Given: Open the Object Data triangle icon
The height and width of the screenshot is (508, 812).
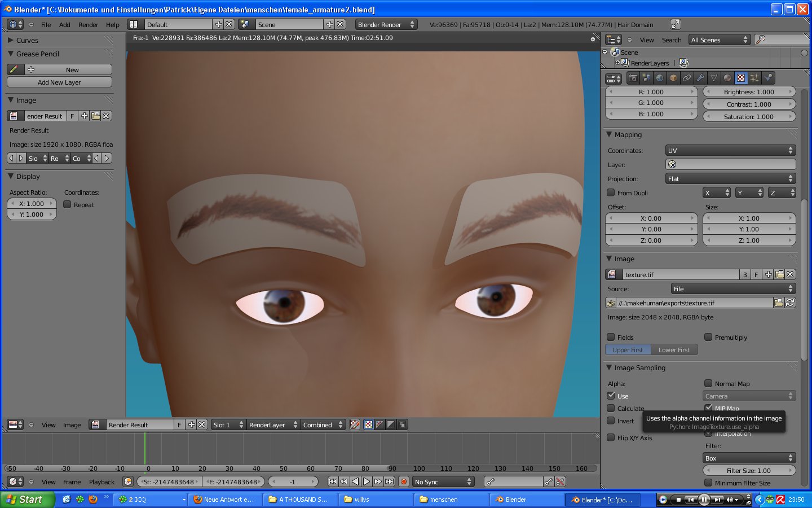Looking at the screenshot, I should tap(714, 78).
